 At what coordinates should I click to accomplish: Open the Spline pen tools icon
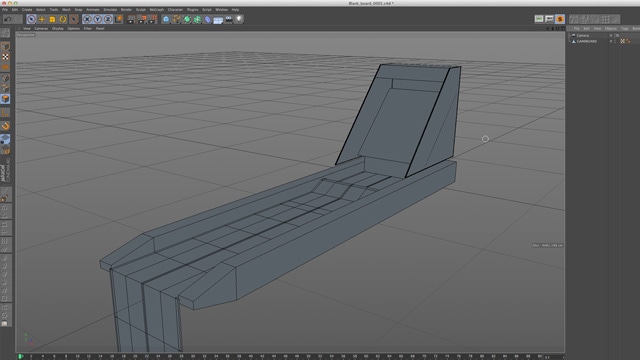tap(176, 19)
